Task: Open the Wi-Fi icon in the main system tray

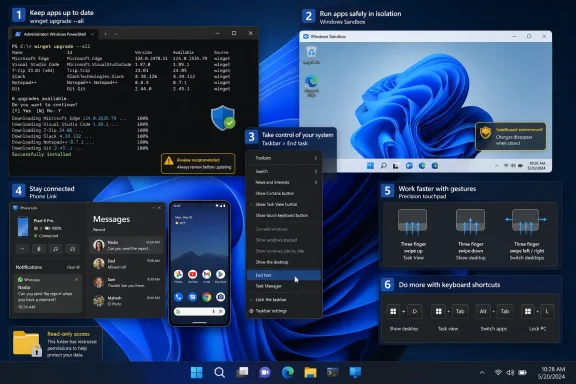Action: pyautogui.click(x=498, y=373)
